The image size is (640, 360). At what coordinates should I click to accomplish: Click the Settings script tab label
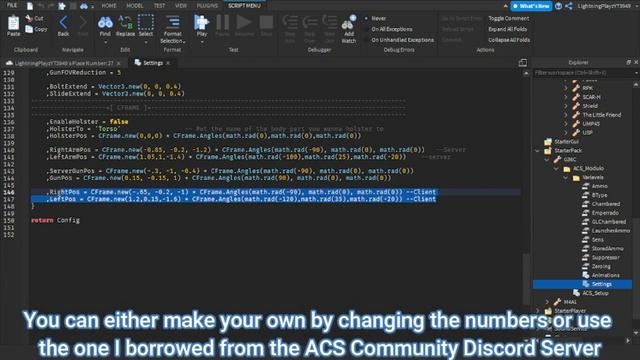(153, 63)
